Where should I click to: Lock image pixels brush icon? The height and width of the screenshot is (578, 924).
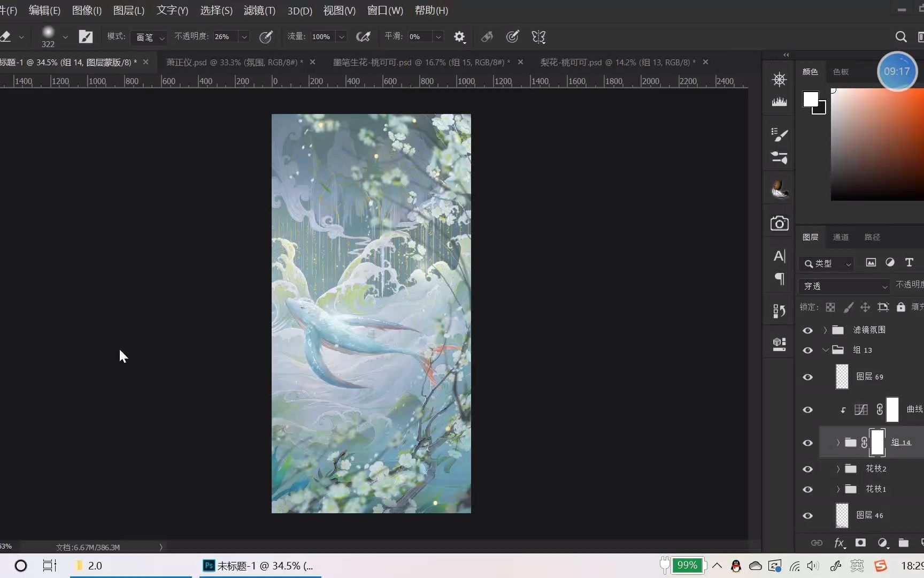click(848, 307)
